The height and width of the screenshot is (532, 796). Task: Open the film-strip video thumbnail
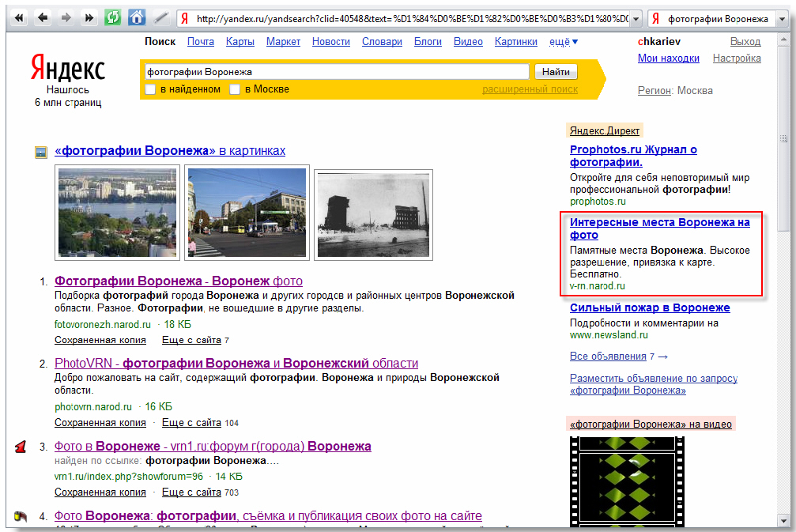(x=627, y=482)
